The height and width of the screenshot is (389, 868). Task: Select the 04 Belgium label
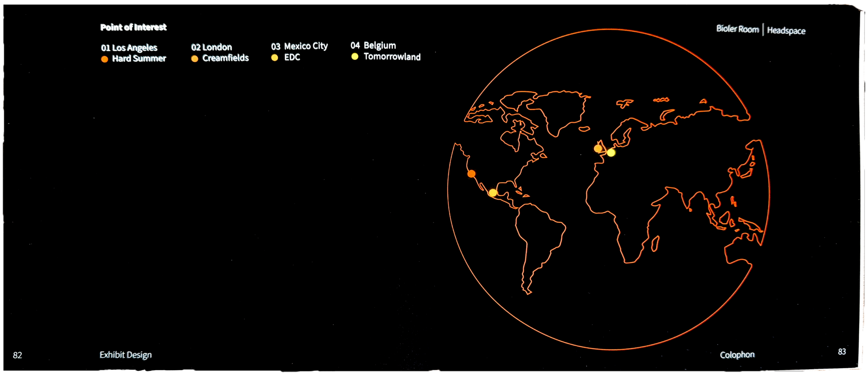373,45
